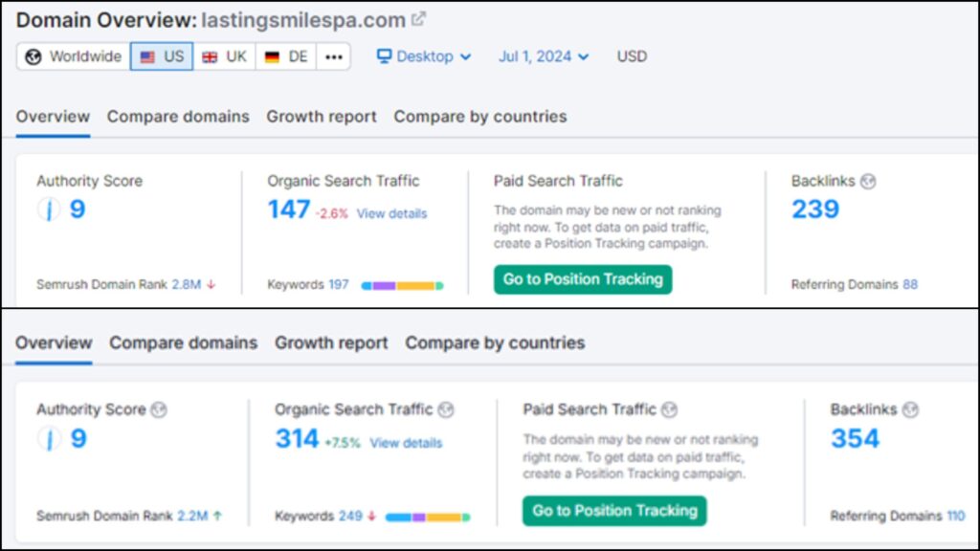This screenshot has width=980, height=551.
Task: Click the desktop monitor icon
Action: tap(384, 56)
